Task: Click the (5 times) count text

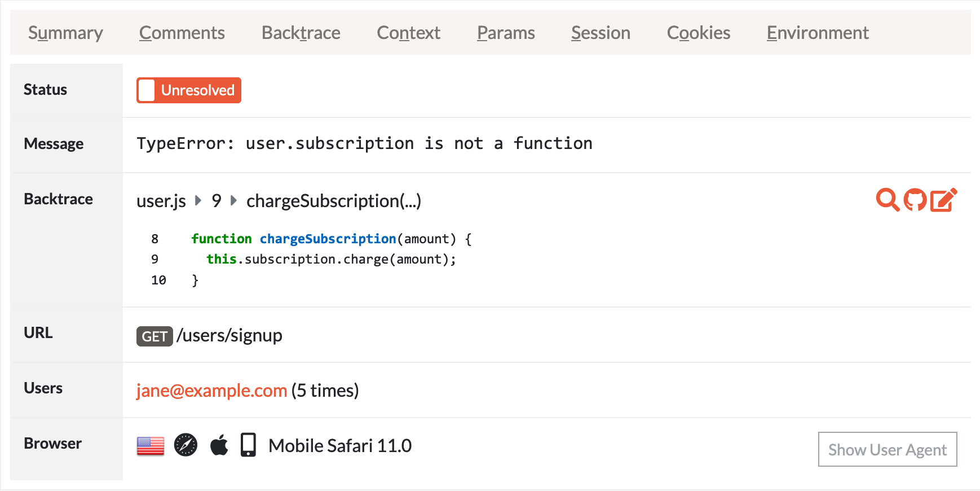Action: click(325, 391)
